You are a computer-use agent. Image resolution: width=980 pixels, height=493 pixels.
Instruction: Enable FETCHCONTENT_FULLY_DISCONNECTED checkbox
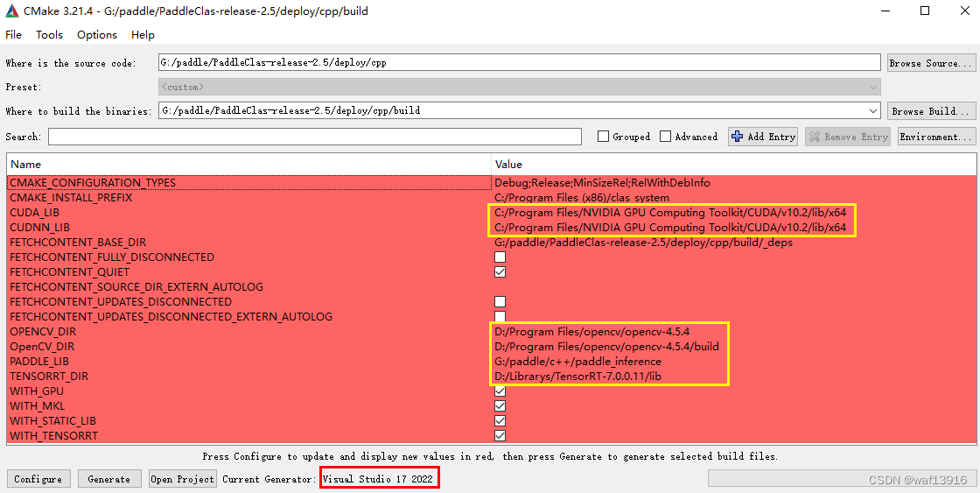[x=500, y=257]
